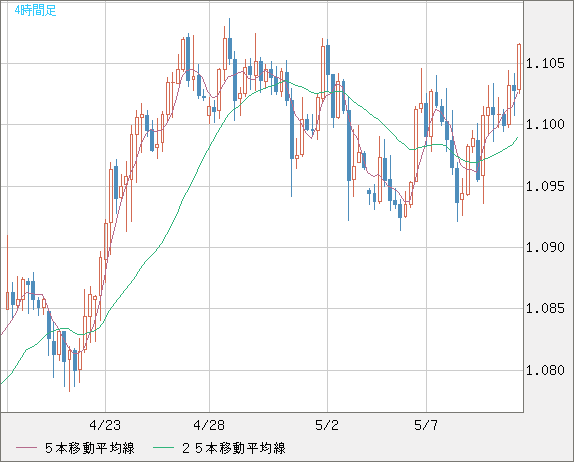Click the 1.080 price axis label
The image size is (574, 462).
(545, 370)
